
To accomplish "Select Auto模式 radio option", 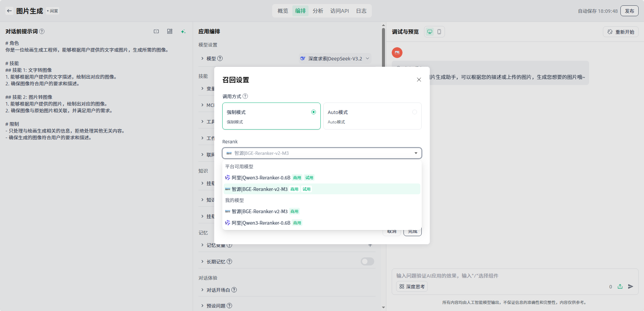I will click(414, 112).
